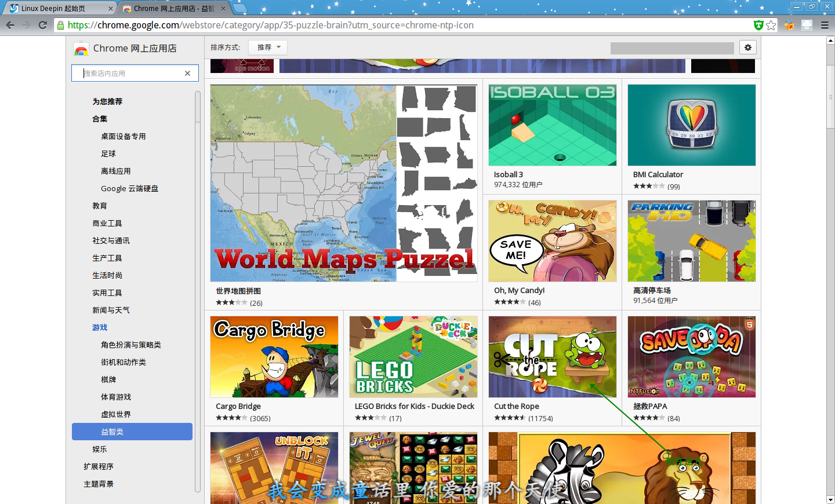Select the 街机和动作类 subcategory
The width and height of the screenshot is (835, 504).
point(124,362)
